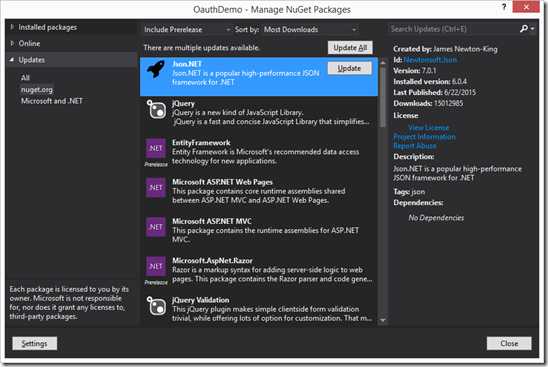Open the View License link
Screen dimensions: 548x367
(428, 128)
